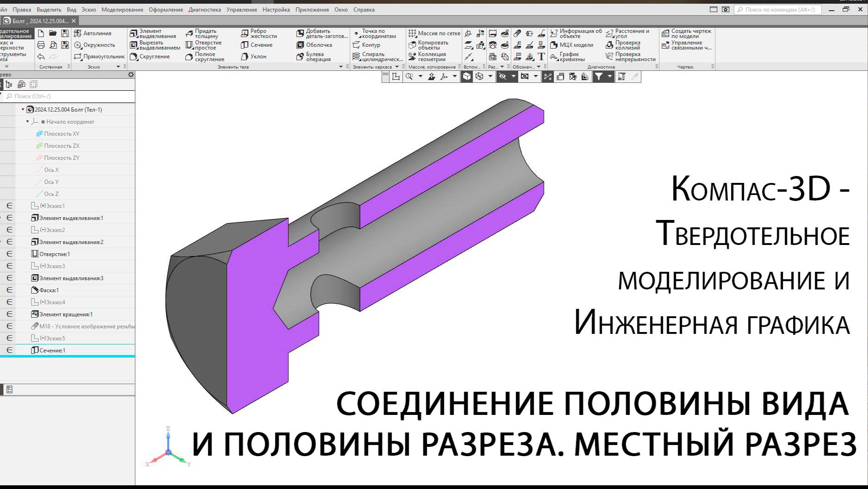Image resolution: width=868 pixels, height=489 pixels.
Task: Open the tree panel settings gear
Action: 131,75
